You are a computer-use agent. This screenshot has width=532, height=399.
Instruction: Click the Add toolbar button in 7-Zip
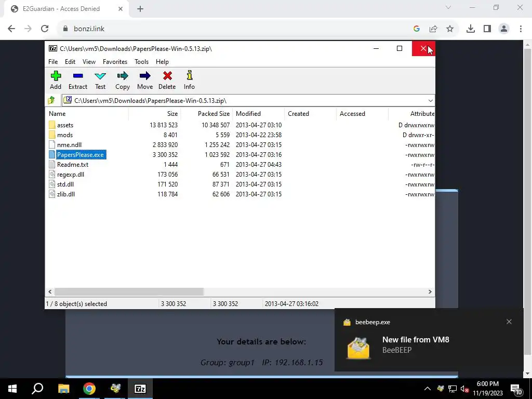pos(56,80)
